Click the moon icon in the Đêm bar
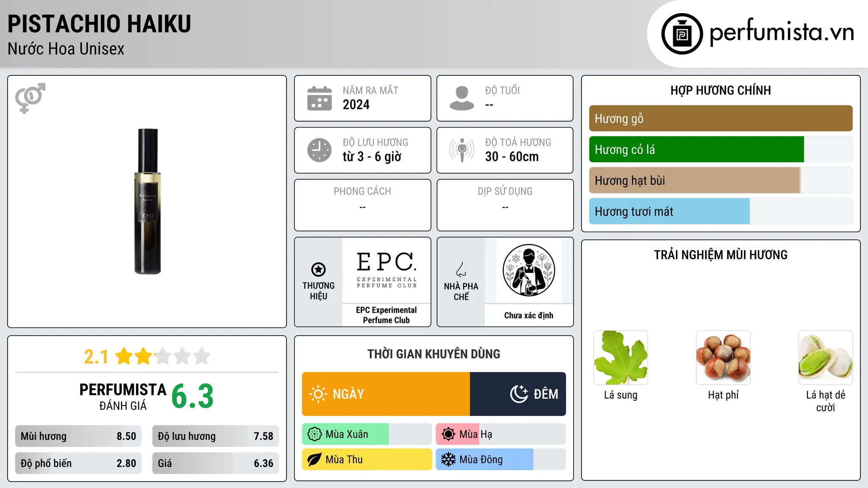 pos(519,394)
